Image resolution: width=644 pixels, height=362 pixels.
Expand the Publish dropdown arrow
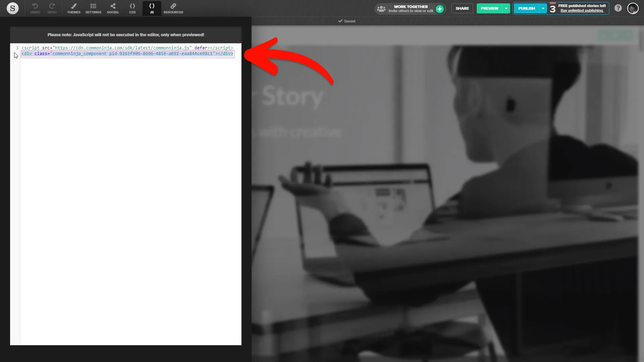point(543,8)
